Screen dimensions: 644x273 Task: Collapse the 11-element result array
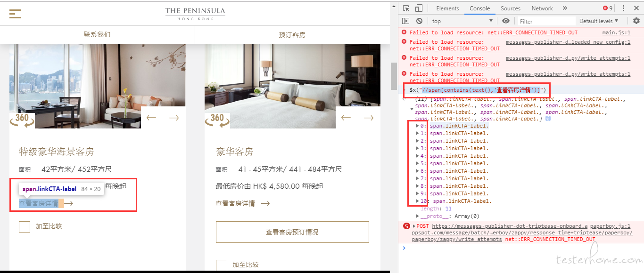point(412,109)
